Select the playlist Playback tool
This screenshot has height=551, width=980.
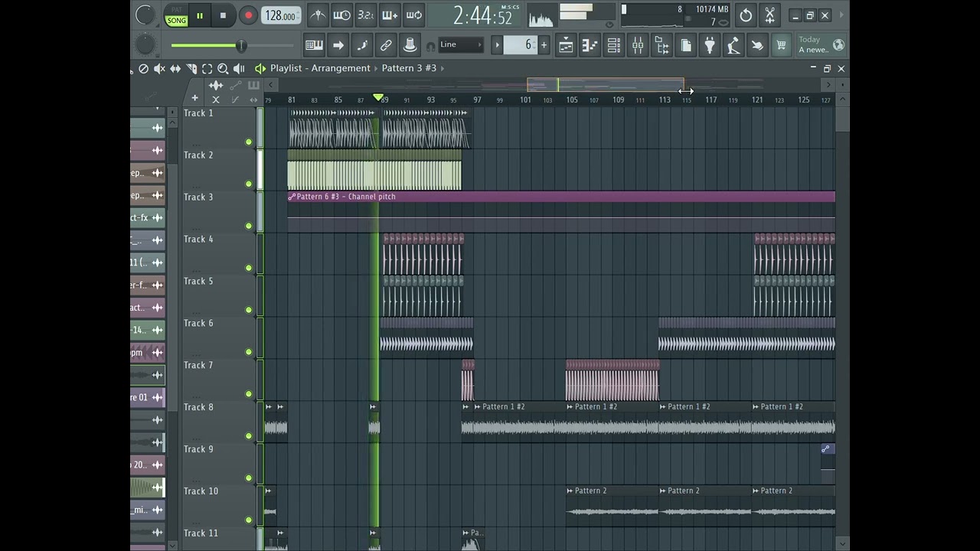239,69
